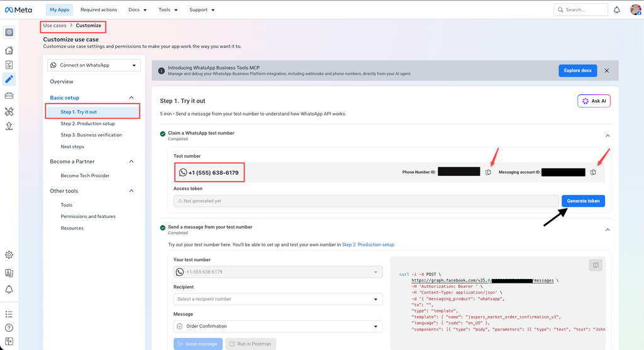Open the help question mark icon

(9, 328)
